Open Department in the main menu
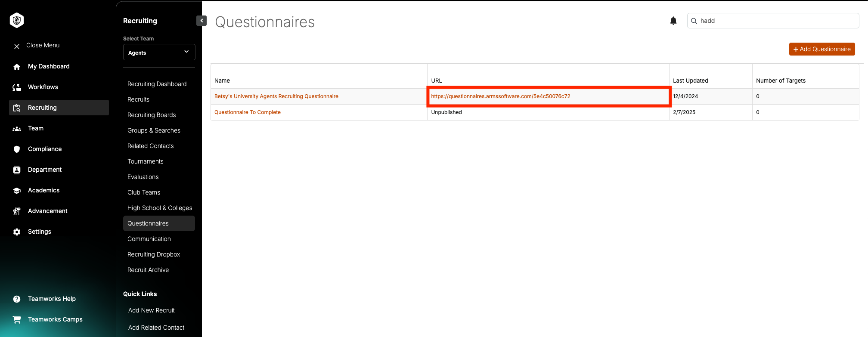Viewport: 868px width, 337px height. pyautogui.click(x=45, y=170)
